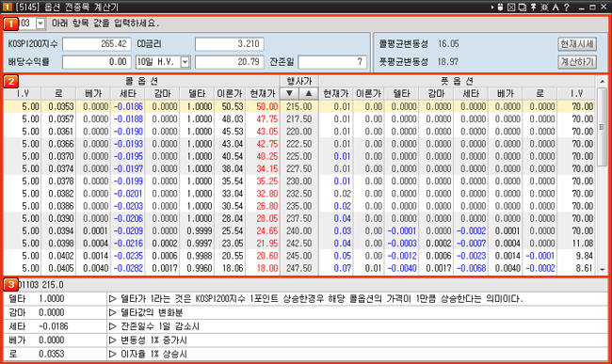The height and width of the screenshot is (364, 612).
Task: Sort strike prices with up arrow
Action: tap(308, 93)
